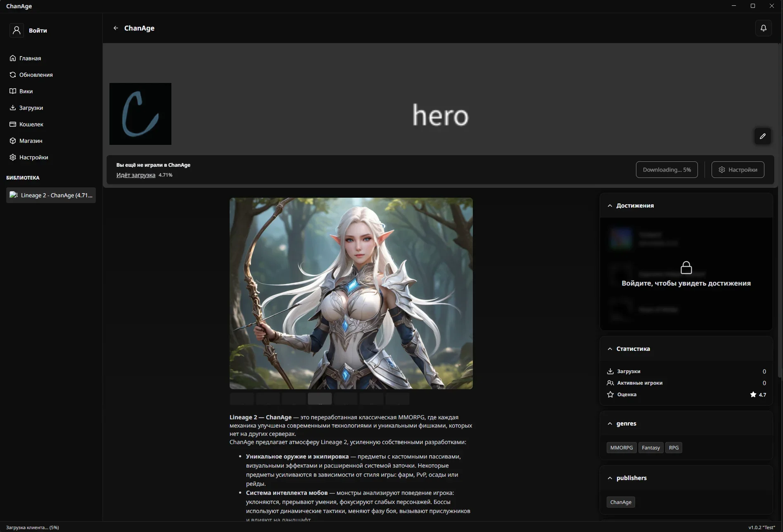Screen dimensions: 783x532
Task: Minimize the ChanAge window
Action: pos(734,6)
